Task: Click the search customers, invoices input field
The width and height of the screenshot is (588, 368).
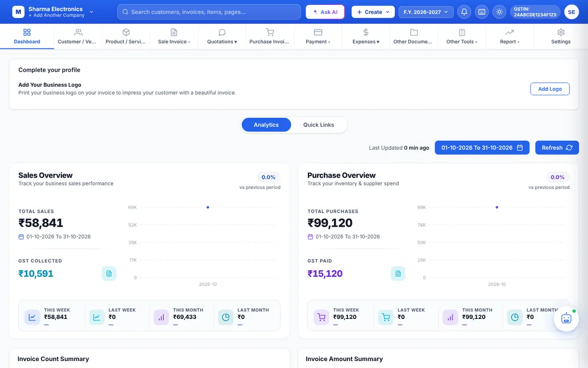Action: (x=209, y=12)
